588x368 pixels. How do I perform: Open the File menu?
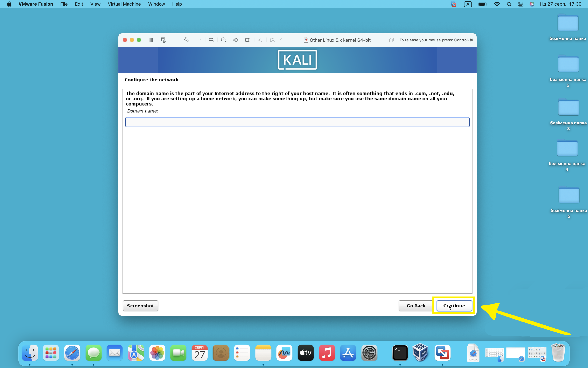coord(64,4)
